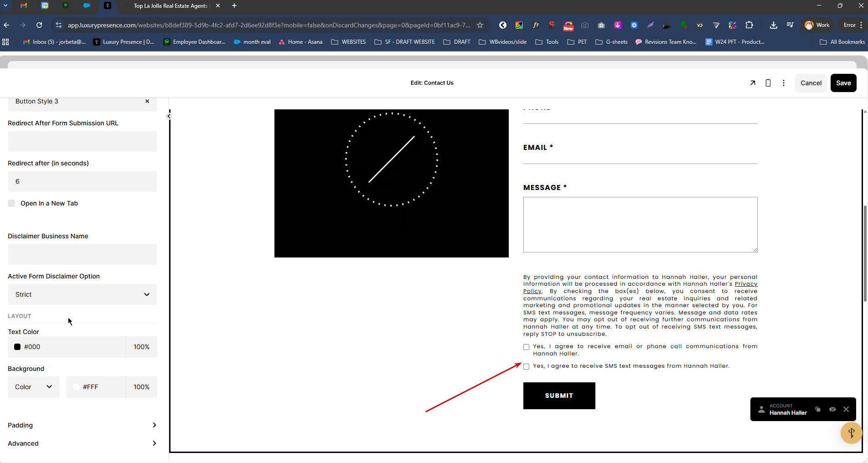Open the editor more options menu
Image resolution: width=868 pixels, height=463 pixels.
784,83
